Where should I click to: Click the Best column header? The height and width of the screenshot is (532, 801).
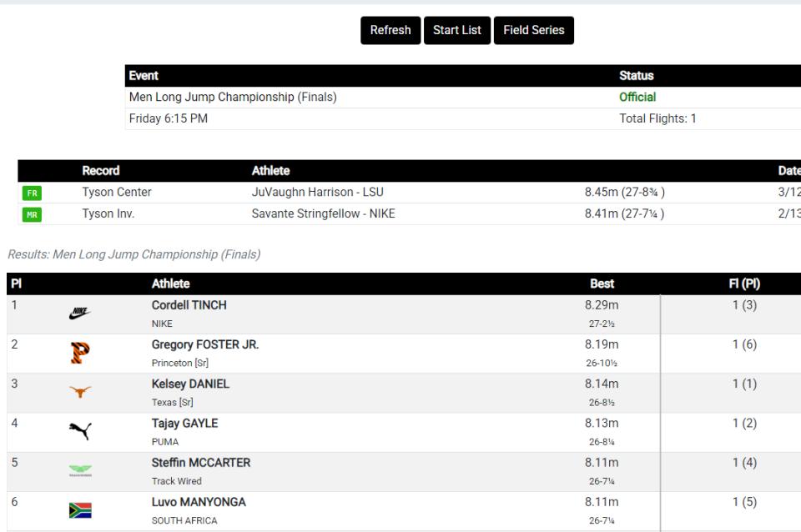pyautogui.click(x=602, y=284)
